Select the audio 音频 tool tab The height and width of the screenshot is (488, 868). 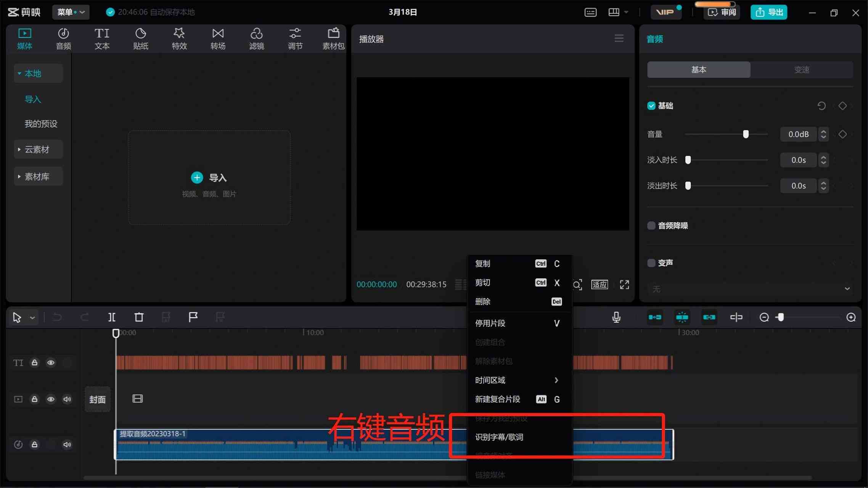click(x=64, y=38)
